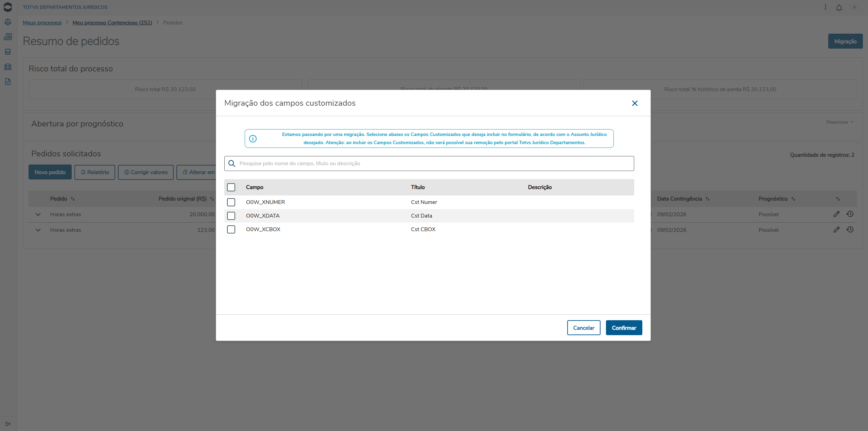Screen dimensions: 868x431
Task: Open the Maximizar dropdown
Action: (x=840, y=122)
